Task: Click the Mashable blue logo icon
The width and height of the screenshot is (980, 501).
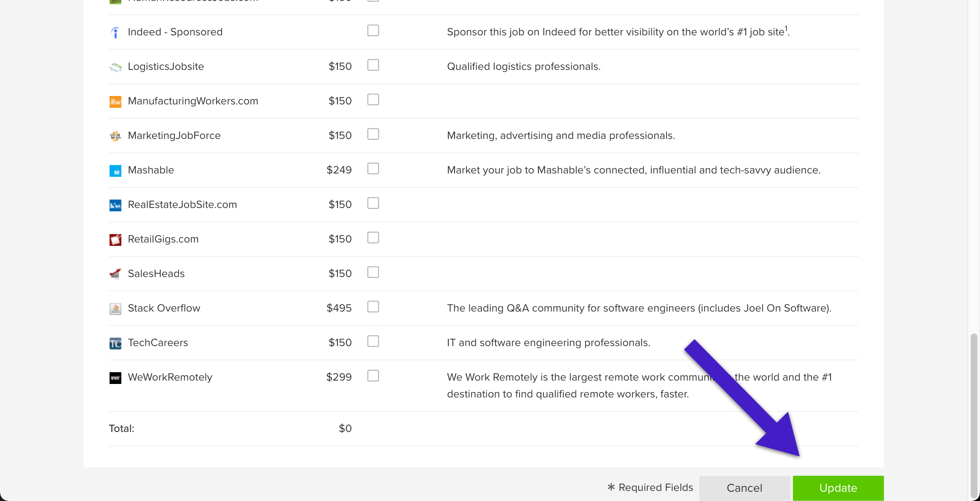Action: [115, 171]
